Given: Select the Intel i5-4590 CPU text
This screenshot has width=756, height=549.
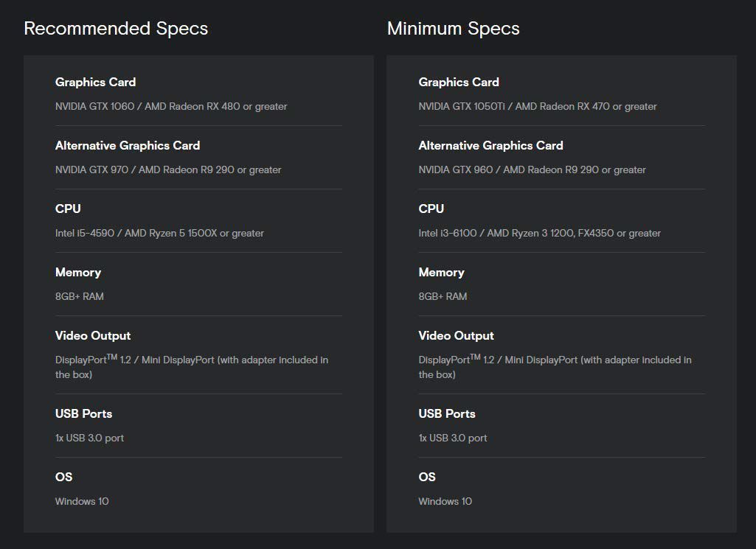Looking at the screenshot, I should pos(159,233).
